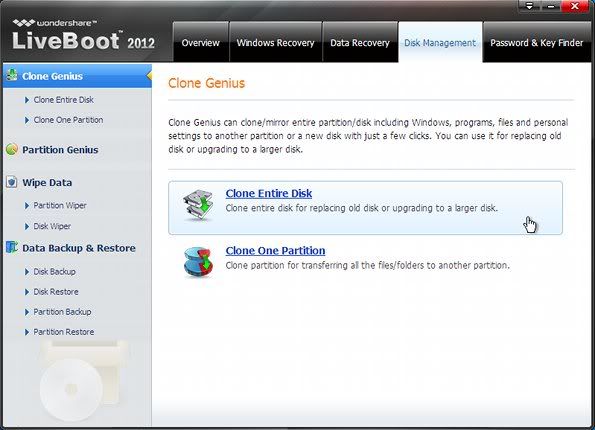
Task: Open the title bar dropdown menu icon
Action: coord(529,6)
